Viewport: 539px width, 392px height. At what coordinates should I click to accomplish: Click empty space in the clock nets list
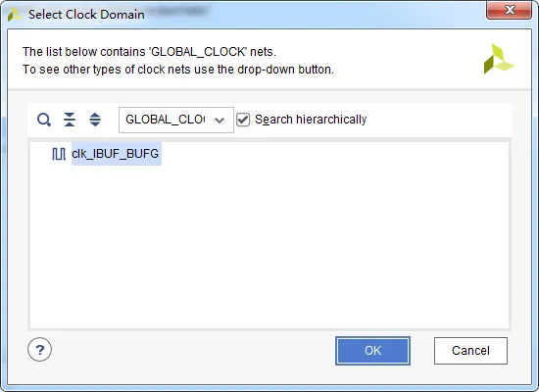click(x=269, y=248)
